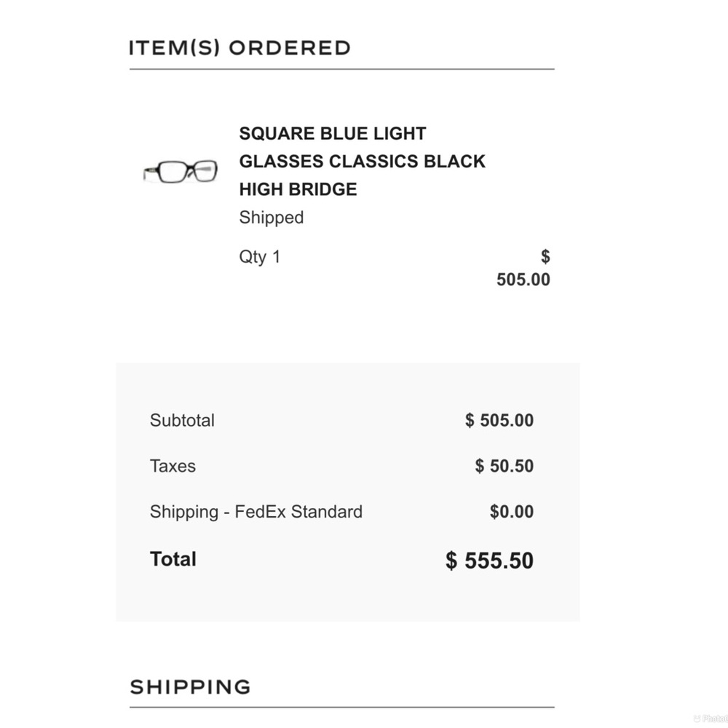Select the Subtotal label
Viewport: 728px width, 728px height.
coord(182,420)
